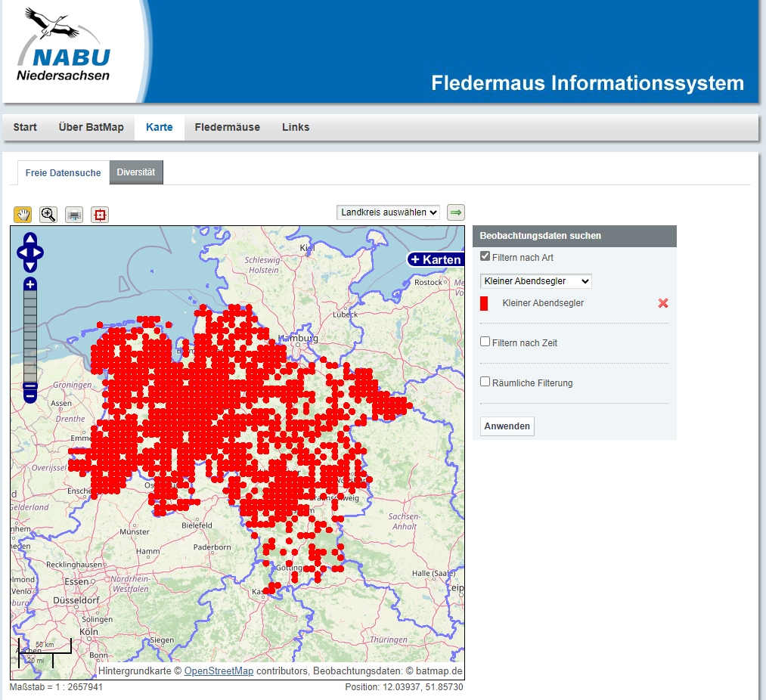
Task: Click the print map icon
Action: coord(74,215)
